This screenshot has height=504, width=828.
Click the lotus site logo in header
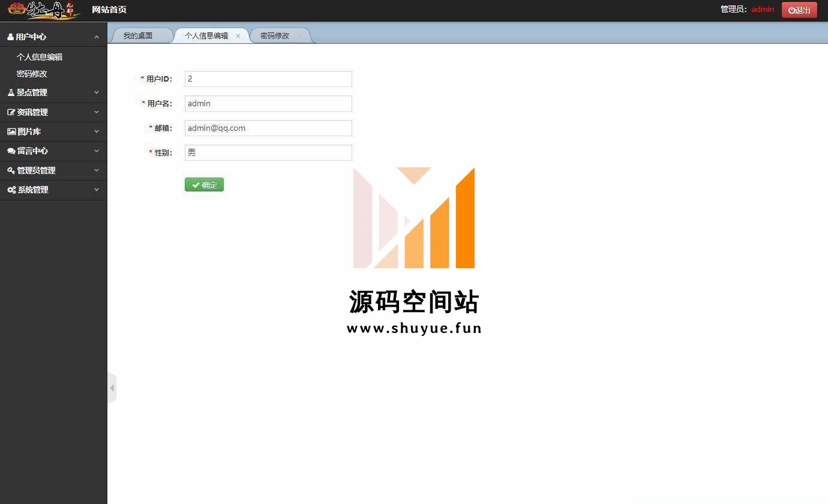[x=44, y=10]
